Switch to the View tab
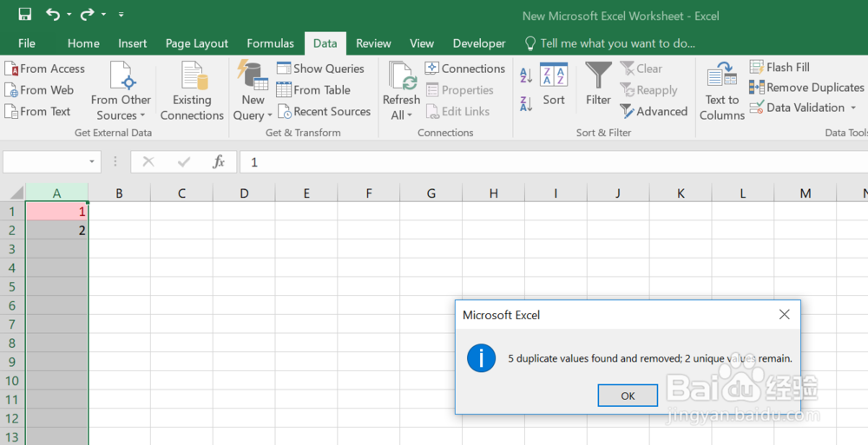The image size is (868, 445). (x=421, y=43)
